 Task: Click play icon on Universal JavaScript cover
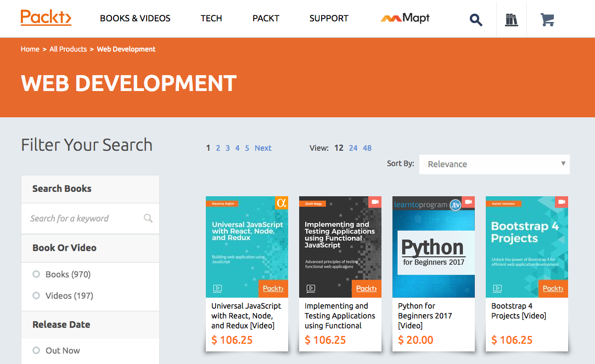click(x=217, y=288)
